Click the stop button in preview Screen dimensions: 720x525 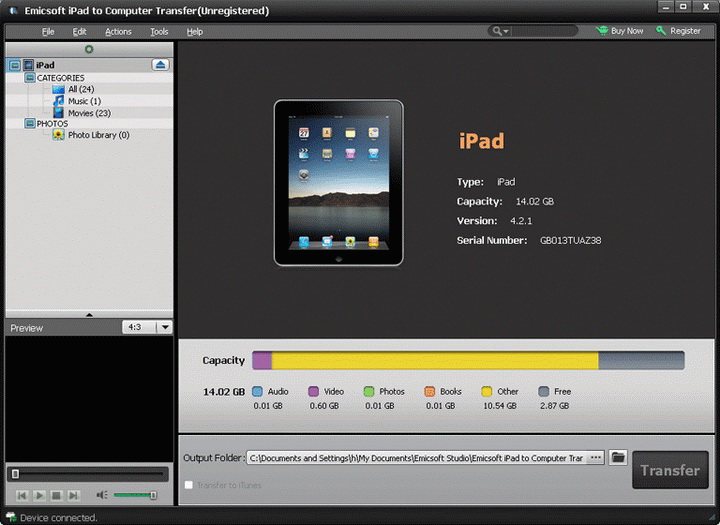(56, 495)
